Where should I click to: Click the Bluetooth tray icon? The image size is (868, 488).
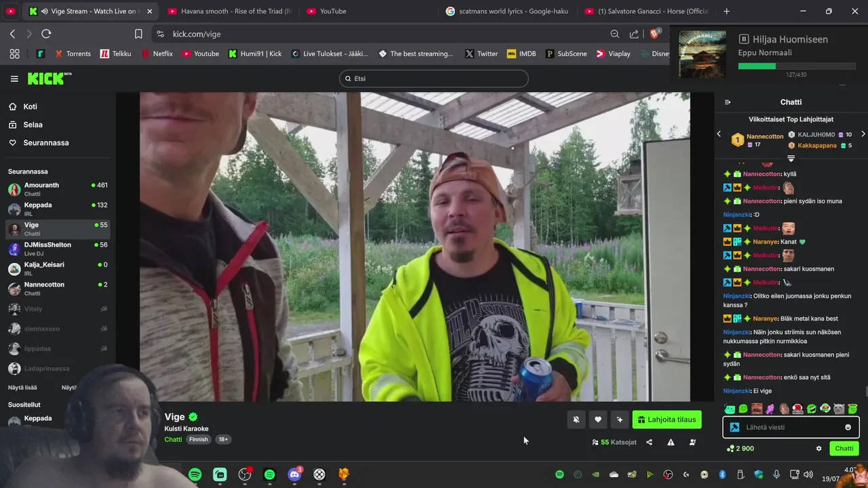(x=722, y=474)
